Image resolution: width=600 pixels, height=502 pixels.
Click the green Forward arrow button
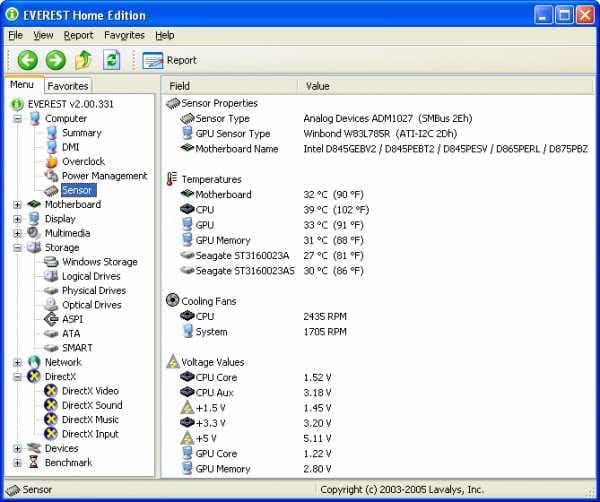(55, 60)
